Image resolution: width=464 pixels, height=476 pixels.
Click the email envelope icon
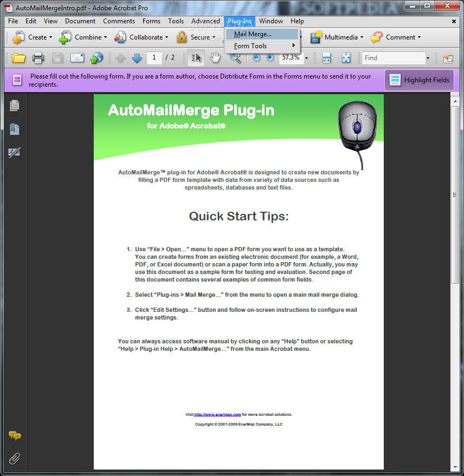[x=77, y=58]
